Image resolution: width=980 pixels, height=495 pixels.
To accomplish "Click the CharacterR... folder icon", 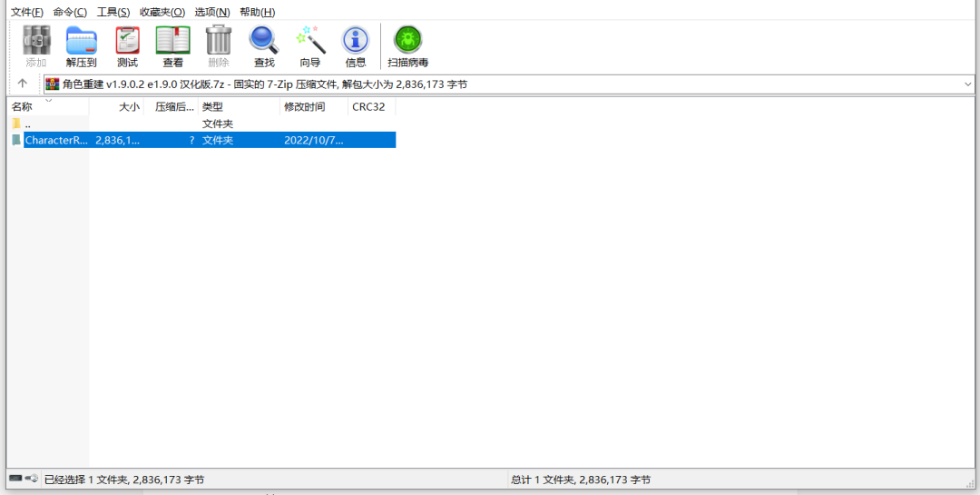I will (x=17, y=140).
